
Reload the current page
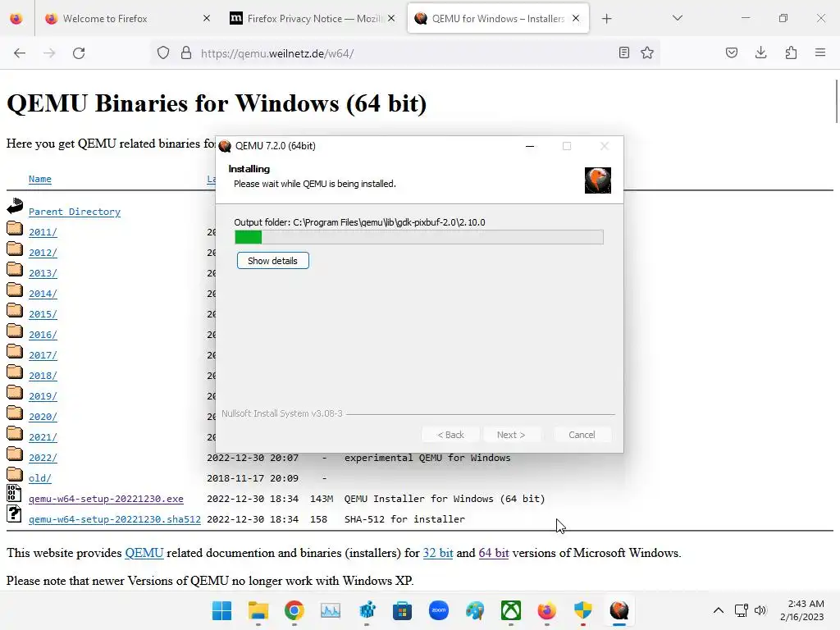79,53
